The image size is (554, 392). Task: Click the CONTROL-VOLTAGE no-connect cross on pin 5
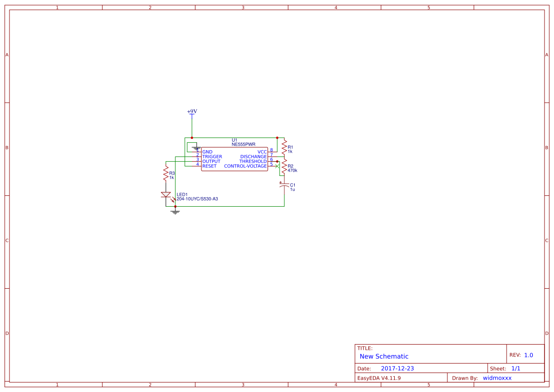pyautogui.click(x=276, y=166)
